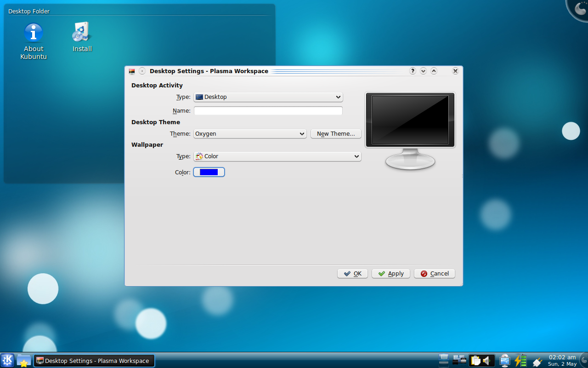Click the Install desktop icon
This screenshot has height=368, width=588.
[82, 37]
